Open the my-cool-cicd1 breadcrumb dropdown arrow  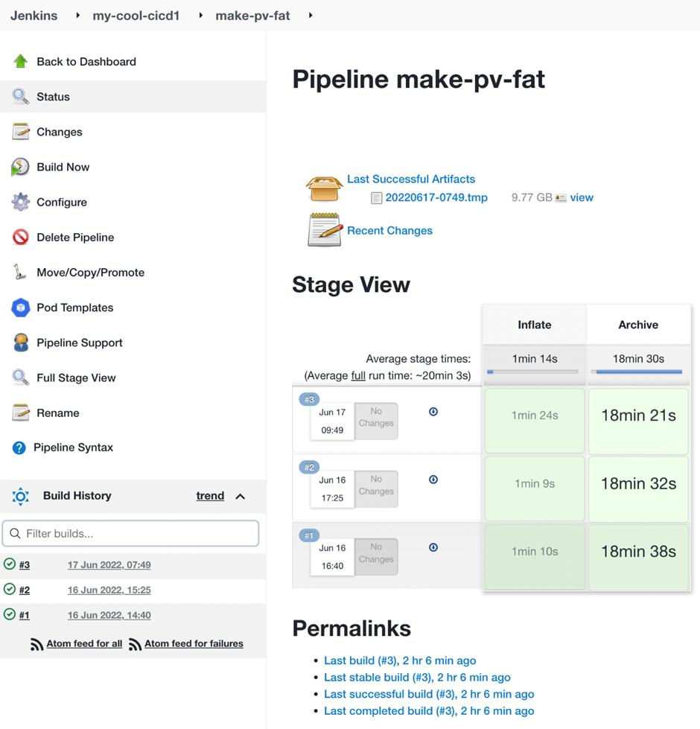pos(200,16)
